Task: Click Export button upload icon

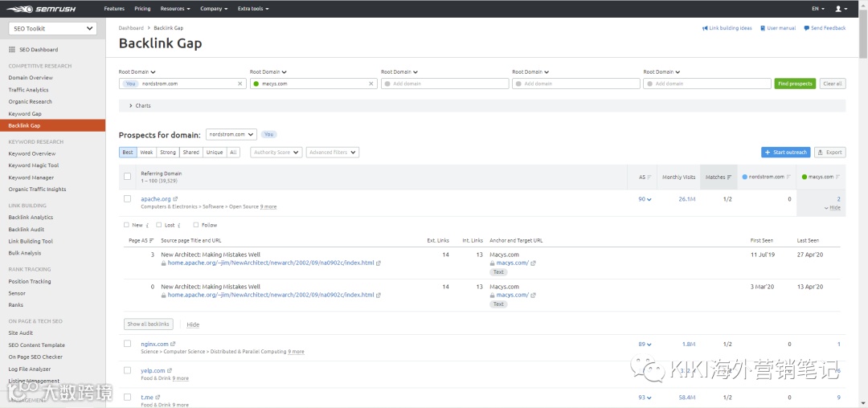Action: coord(821,153)
